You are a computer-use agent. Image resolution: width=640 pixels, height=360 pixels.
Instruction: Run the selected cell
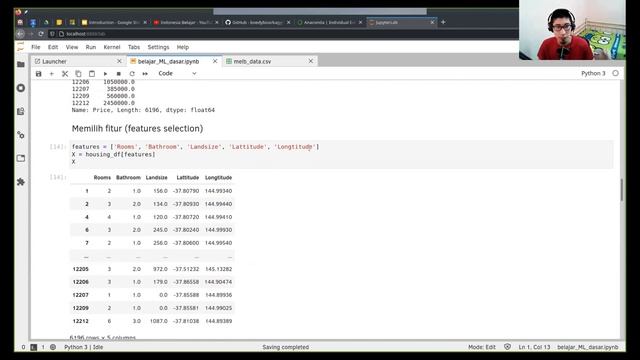(x=105, y=73)
